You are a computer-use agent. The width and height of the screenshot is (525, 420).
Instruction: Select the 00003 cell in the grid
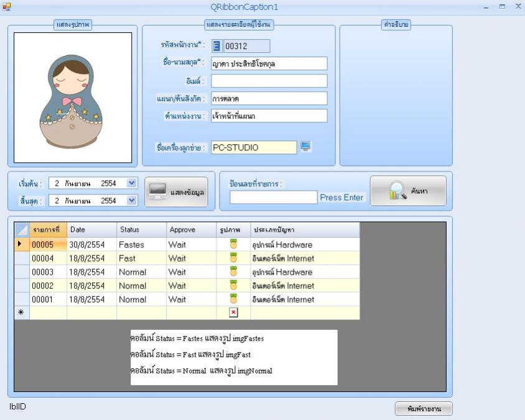click(x=49, y=272)
